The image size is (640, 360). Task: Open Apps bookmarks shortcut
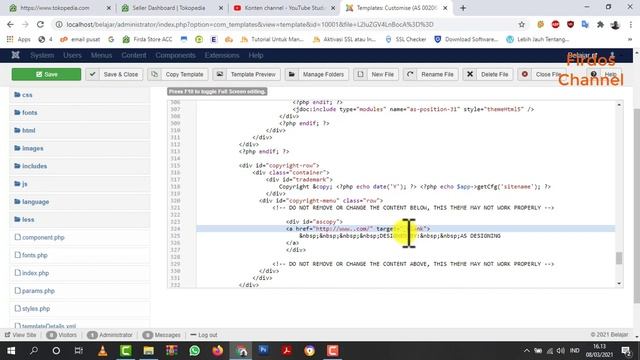(x=19, y=39)
